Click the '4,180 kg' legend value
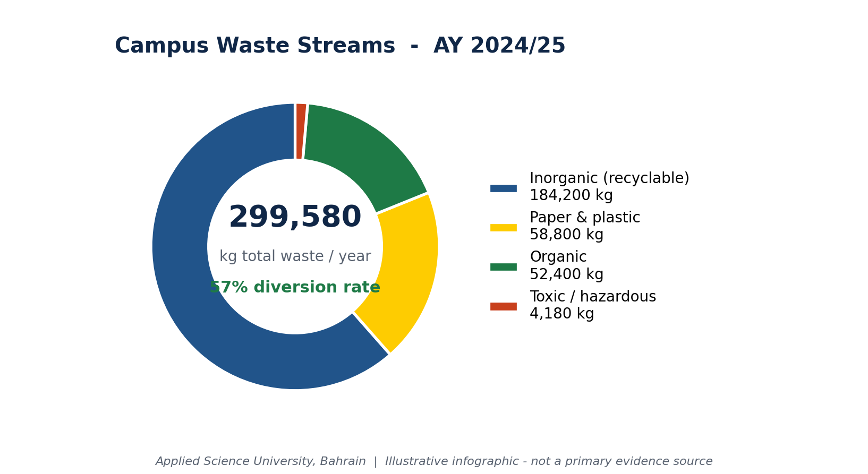This screenshot has height=474, width=868. click(561, 314)
